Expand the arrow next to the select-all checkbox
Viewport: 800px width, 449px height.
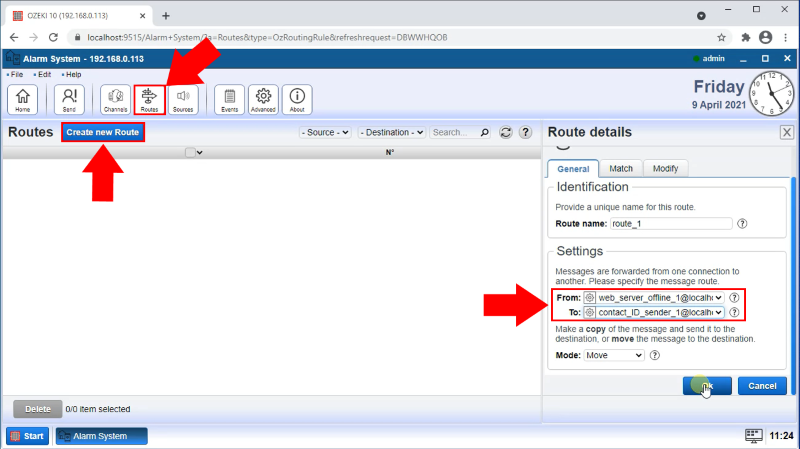tap(199, 153)
